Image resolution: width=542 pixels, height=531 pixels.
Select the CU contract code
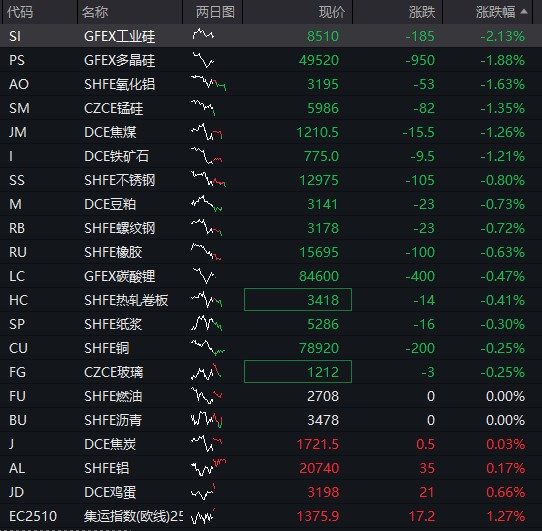pyautogui.click(x=18, y=348)
